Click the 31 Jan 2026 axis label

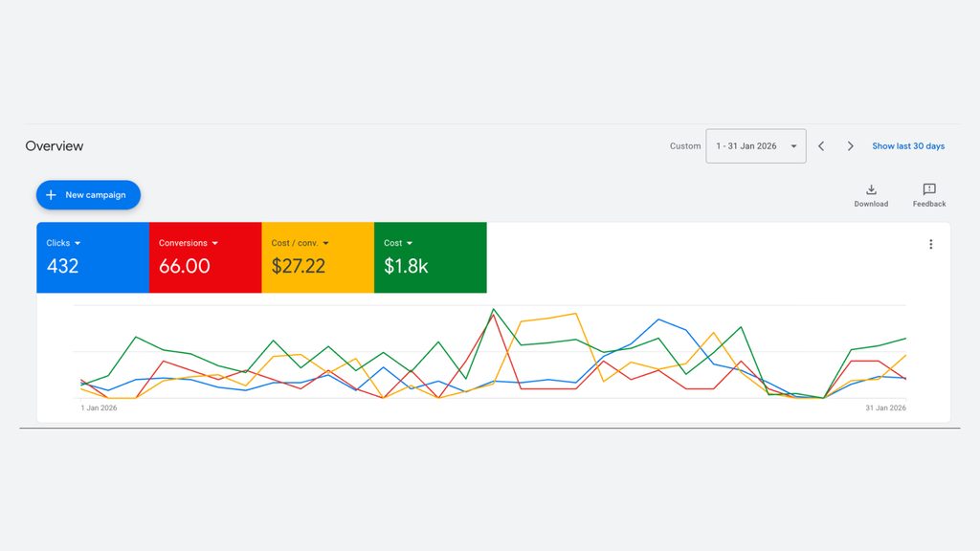885,408
